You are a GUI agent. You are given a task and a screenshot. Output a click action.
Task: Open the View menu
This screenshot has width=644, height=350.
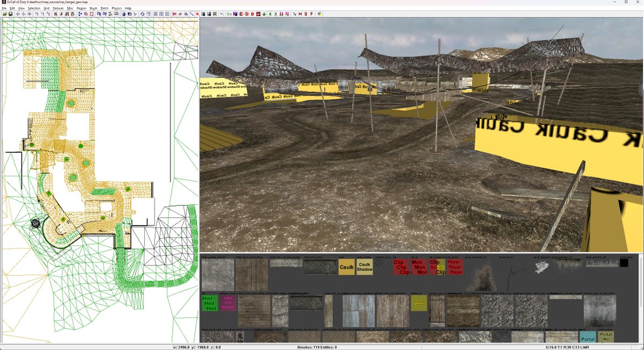pos(21,9)
